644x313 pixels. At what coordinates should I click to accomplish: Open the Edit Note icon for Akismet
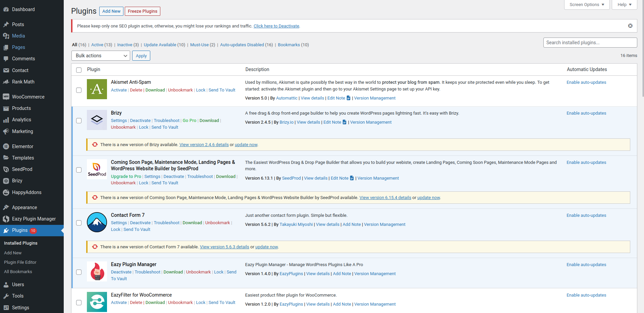348,98
